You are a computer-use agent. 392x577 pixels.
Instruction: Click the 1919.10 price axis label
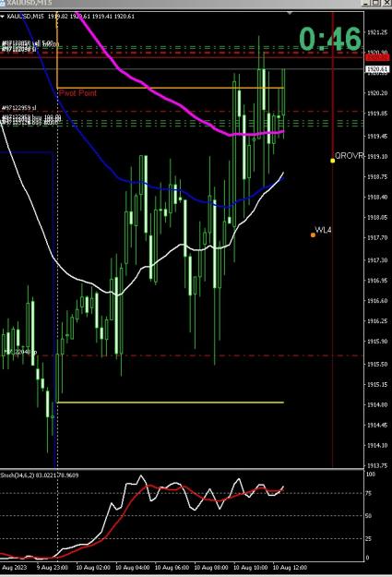click(377, 156)
